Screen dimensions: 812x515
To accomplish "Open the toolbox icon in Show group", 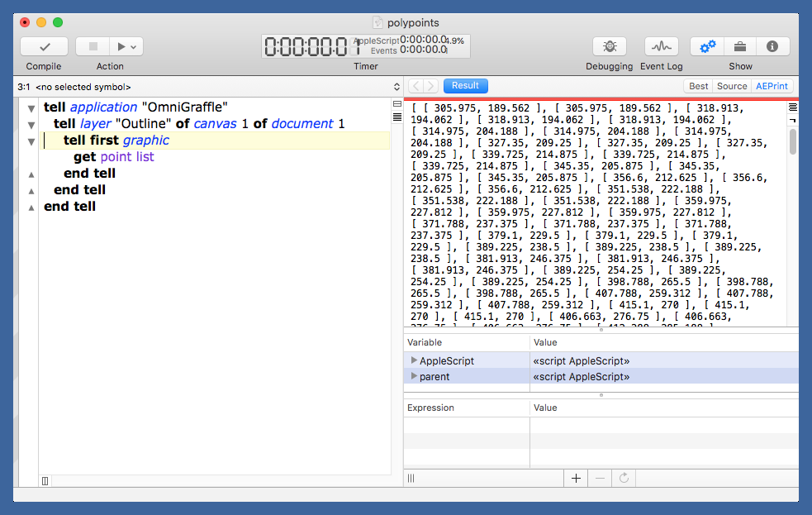I will tap(739, 46).
